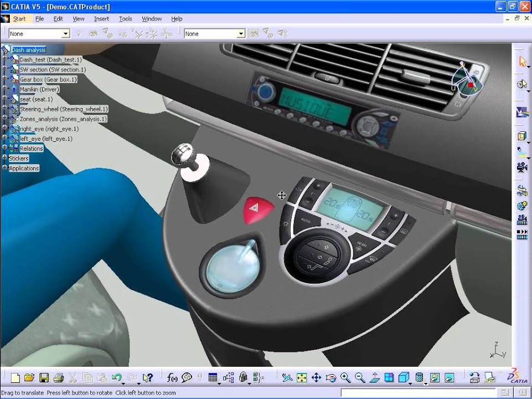The height and width of the screenshot is (399, 532).
Task: Open the Insert menu
Action: (x=101, y=19)
